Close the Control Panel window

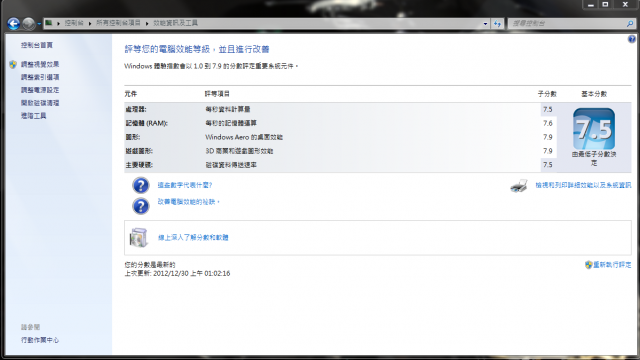(625, 4)
